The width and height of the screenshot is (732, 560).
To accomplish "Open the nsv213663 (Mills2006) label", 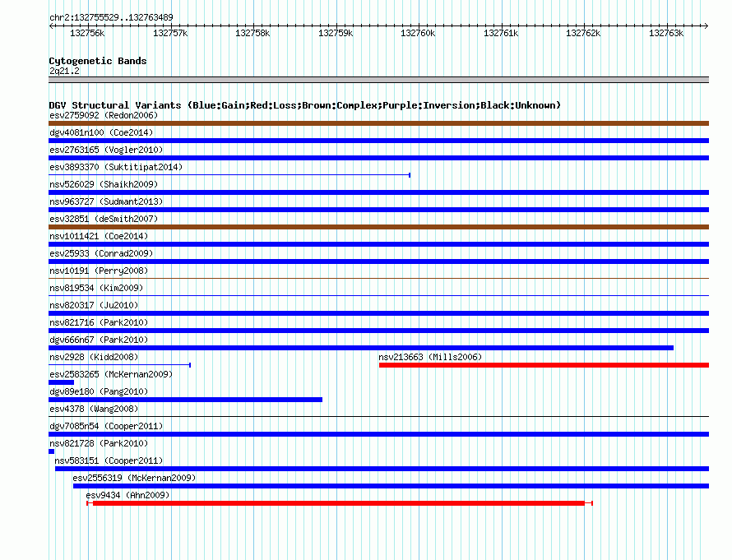I will (x=430, y=357).
